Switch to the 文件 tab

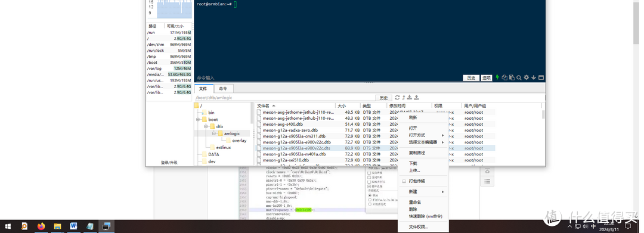click(203, 88)
